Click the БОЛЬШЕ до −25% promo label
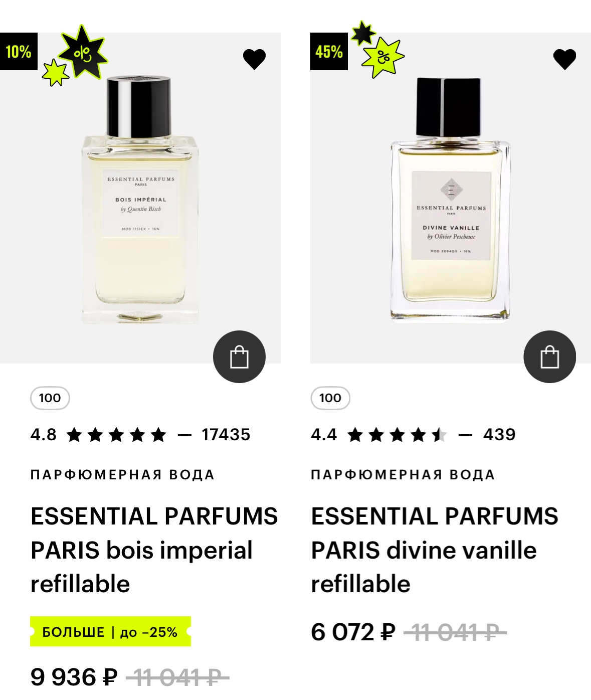 click(110, 631)
